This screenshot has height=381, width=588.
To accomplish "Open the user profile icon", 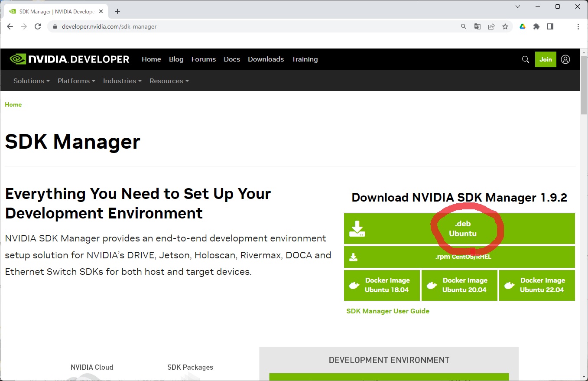I will pyautogui.click(x=565, y=59).
